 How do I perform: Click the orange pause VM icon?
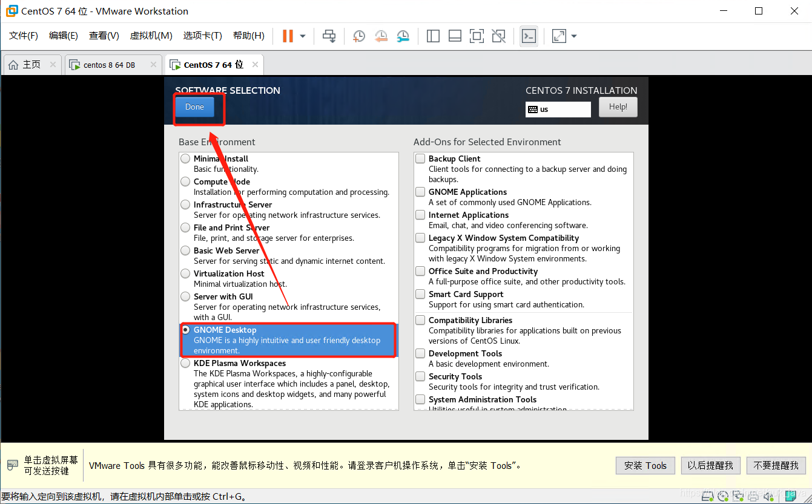[288, 36]
